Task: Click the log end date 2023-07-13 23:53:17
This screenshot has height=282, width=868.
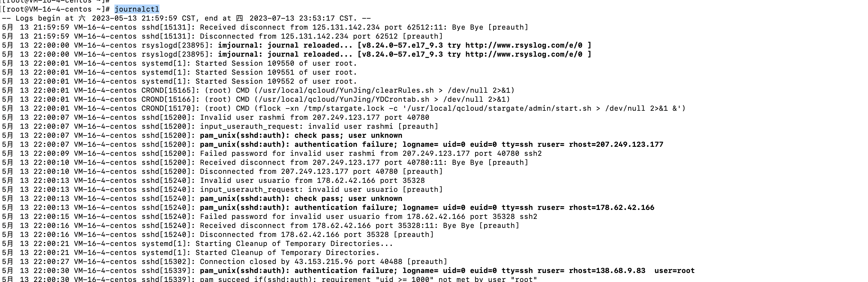Action: tap(292, 18)
